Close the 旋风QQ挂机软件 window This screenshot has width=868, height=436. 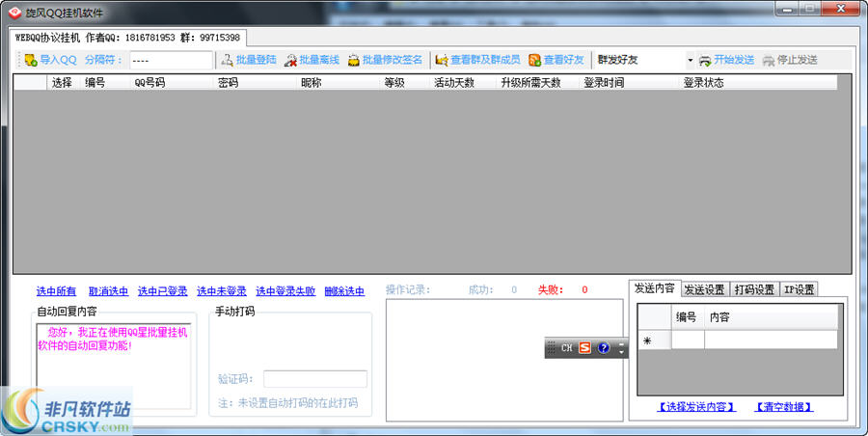840,9
